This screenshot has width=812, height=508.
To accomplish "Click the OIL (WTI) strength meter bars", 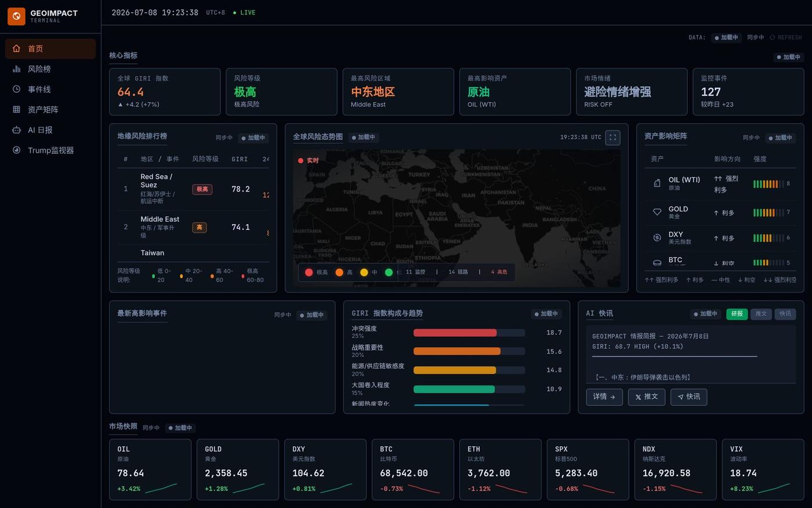I will click(768, 184).
